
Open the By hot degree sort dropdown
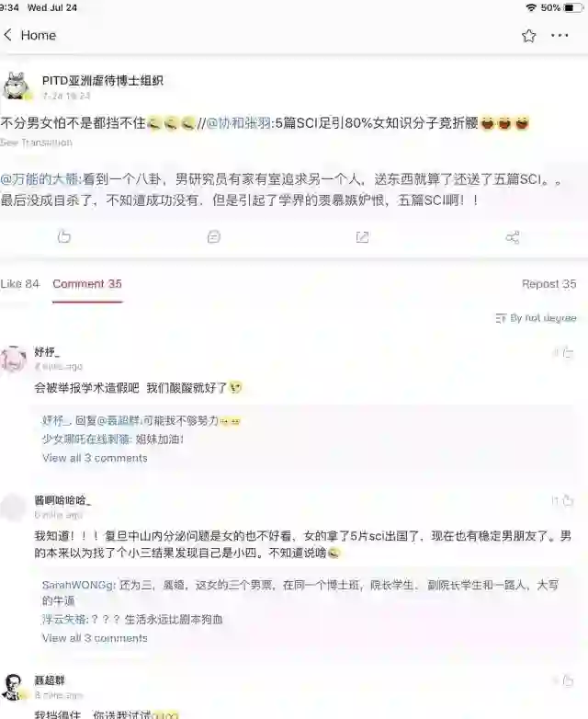tap(536, 318)
